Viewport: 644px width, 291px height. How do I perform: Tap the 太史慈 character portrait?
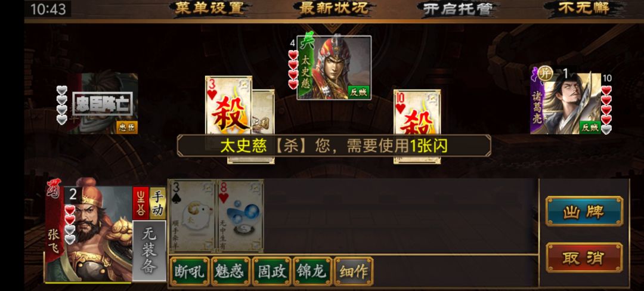click(335, 68)
